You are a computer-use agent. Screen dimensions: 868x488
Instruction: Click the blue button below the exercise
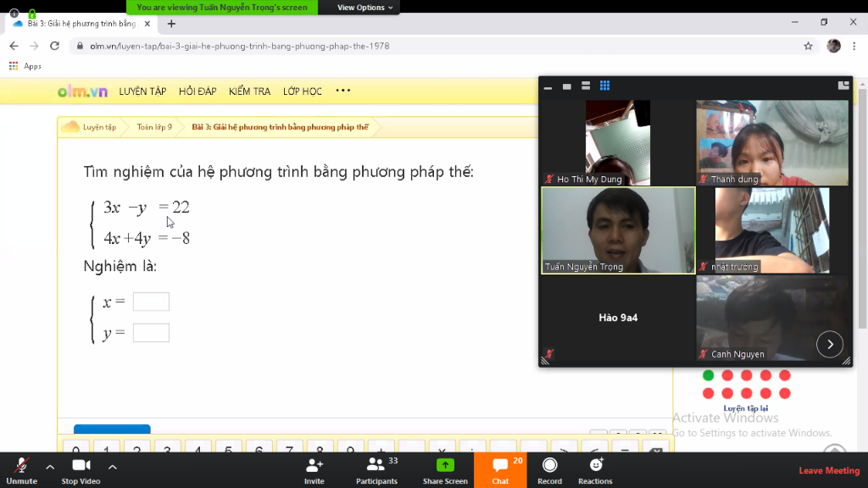(x=112, y=430)
